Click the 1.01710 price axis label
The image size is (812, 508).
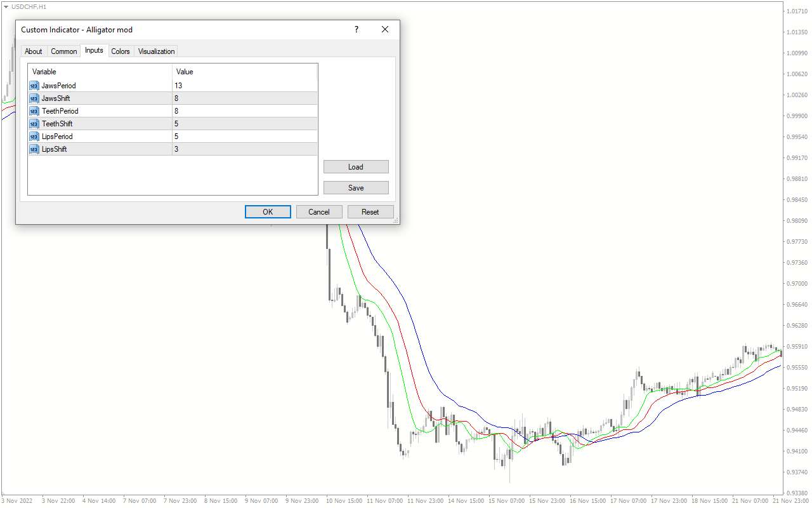(796, 11)
